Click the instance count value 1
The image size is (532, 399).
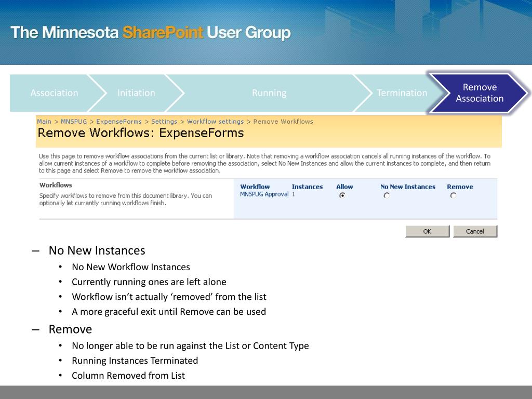pyautogui.click(x=294, y=194)
